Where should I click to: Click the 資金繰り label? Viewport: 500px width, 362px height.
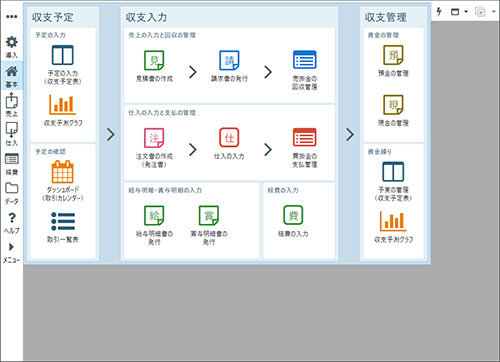pyautogui.click(x=380, y=152)
